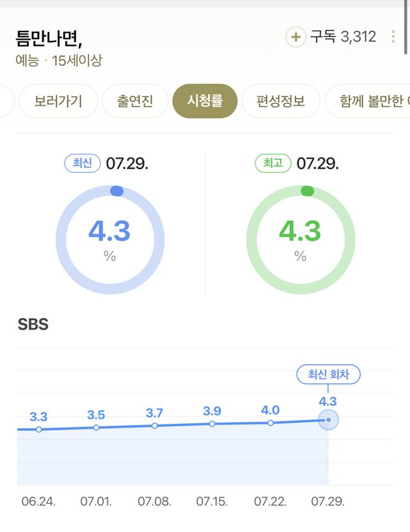Click the green dot on the 최고 ring
Image resolution: width=410 pixels, height=532 pixels.
click(x=307, y=191)
